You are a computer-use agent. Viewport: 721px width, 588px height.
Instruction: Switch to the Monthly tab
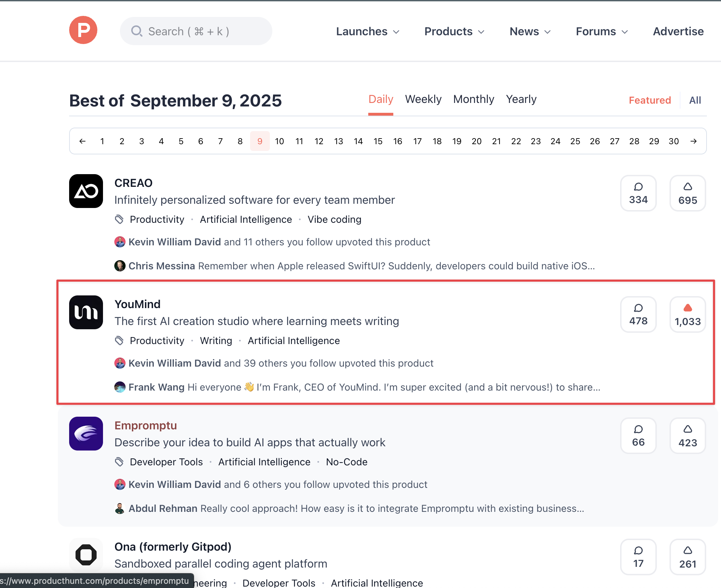473,99
